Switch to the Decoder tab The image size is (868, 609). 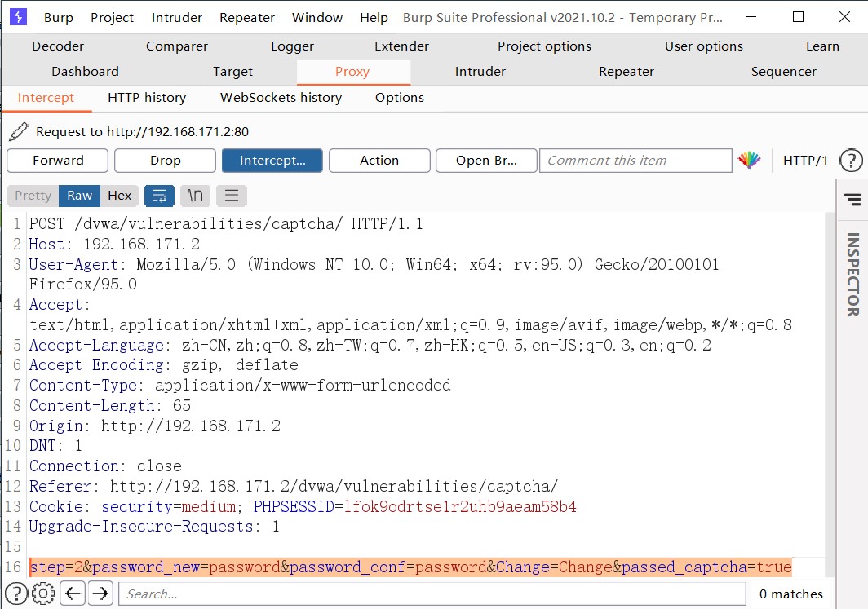[x=58, y=46]
